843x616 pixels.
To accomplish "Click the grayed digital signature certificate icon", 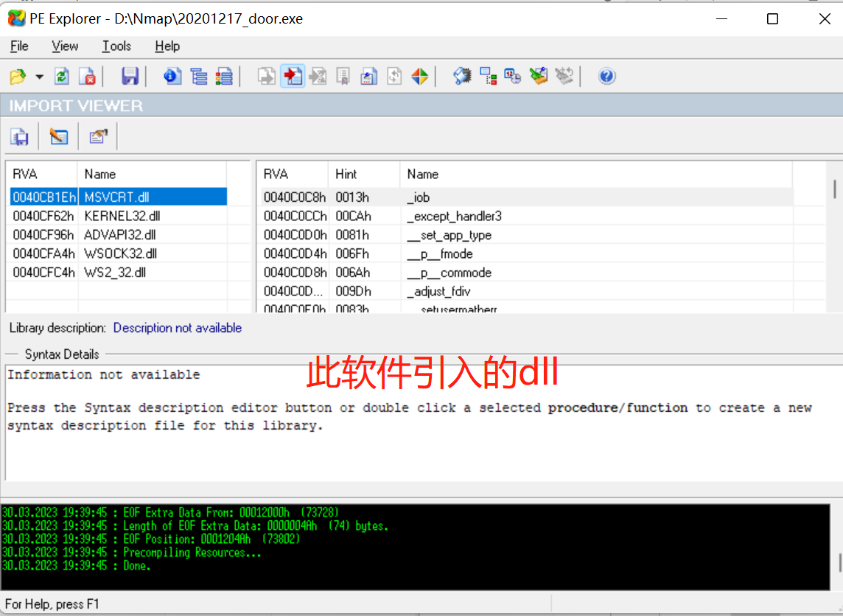I will coord(343,77).
